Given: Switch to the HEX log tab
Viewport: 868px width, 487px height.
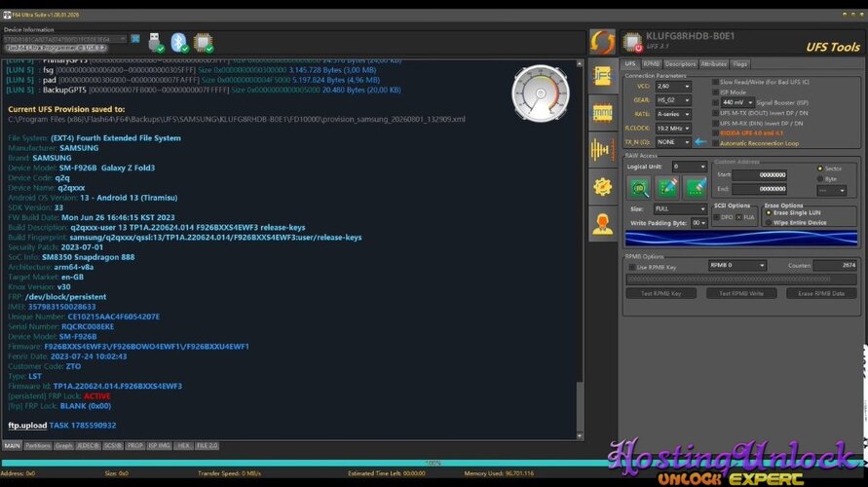Looking at the screenshot, I should (x=183, y=445).
